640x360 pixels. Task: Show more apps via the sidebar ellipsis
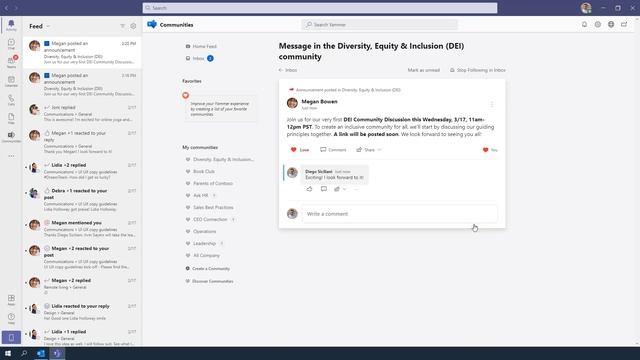11,156
